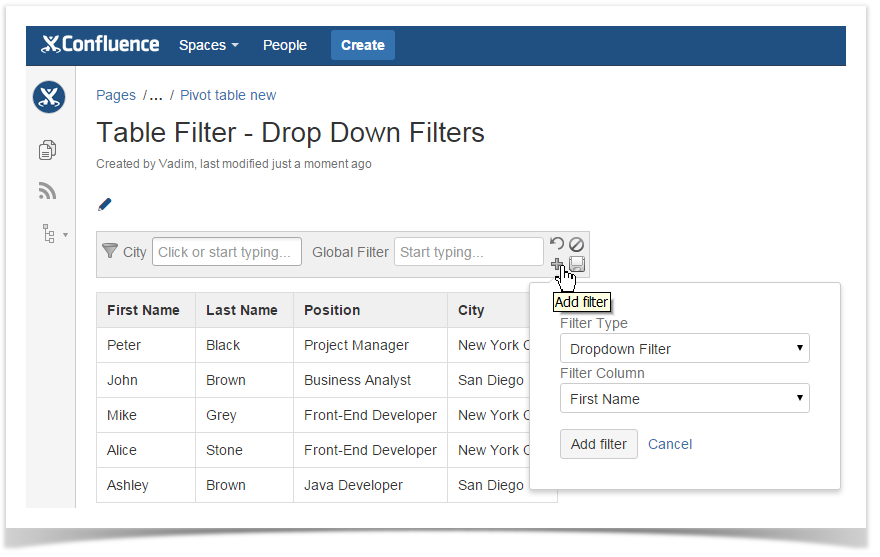
Task: Click the undo arrow icon in filter bar
Action: tap(557, 244)
